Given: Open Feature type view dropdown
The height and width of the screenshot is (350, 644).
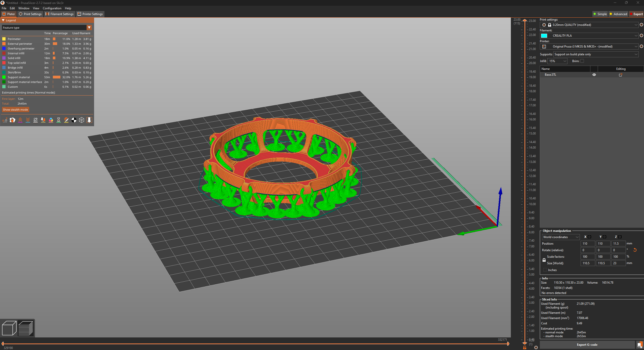Looking at the screenshot, I should tap(47, 28).
